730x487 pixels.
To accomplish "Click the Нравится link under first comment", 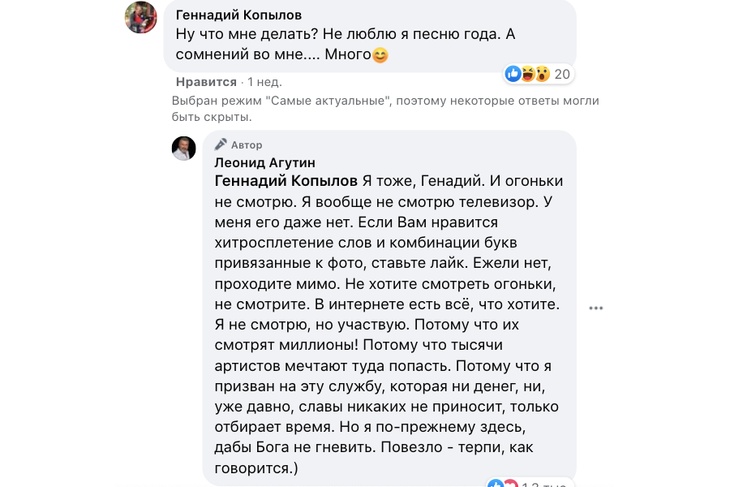I will 206,82.
